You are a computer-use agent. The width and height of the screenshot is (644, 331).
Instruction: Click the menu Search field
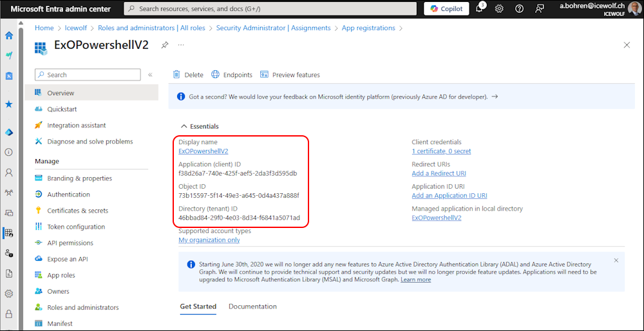[x=88, y=75]
